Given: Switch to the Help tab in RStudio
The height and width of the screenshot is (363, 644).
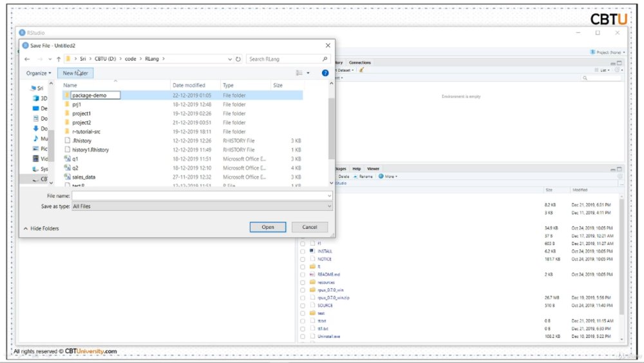Looking at the screenshot, I should [x=357, y=168].
